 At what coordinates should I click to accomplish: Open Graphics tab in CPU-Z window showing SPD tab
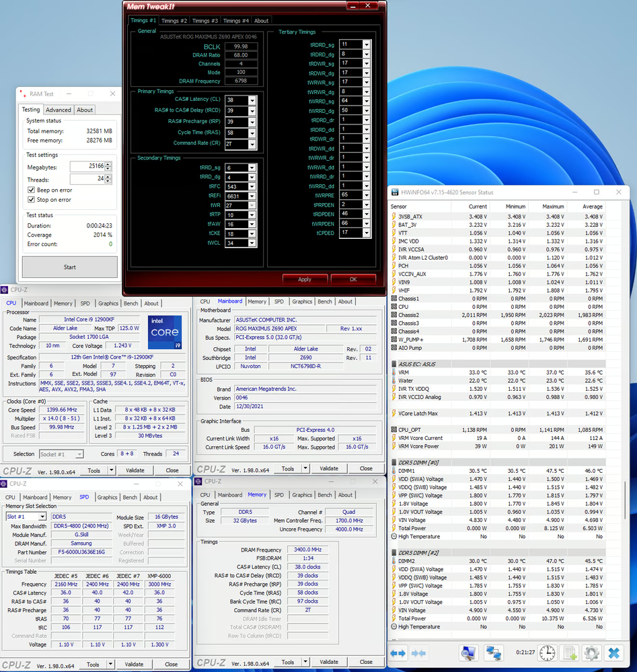tap(107, 497)
